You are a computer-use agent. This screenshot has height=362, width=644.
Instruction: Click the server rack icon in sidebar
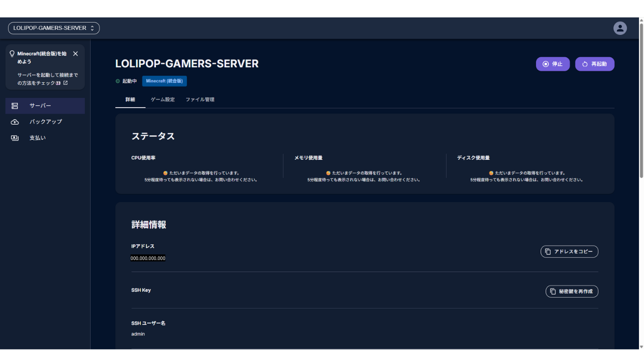pyautogui.click(x=15, y=106)
